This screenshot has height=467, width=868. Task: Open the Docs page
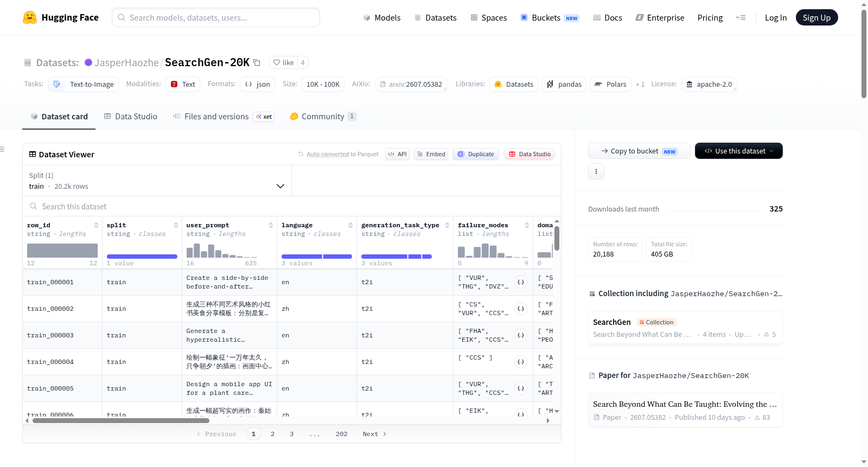tap(608, 17)
